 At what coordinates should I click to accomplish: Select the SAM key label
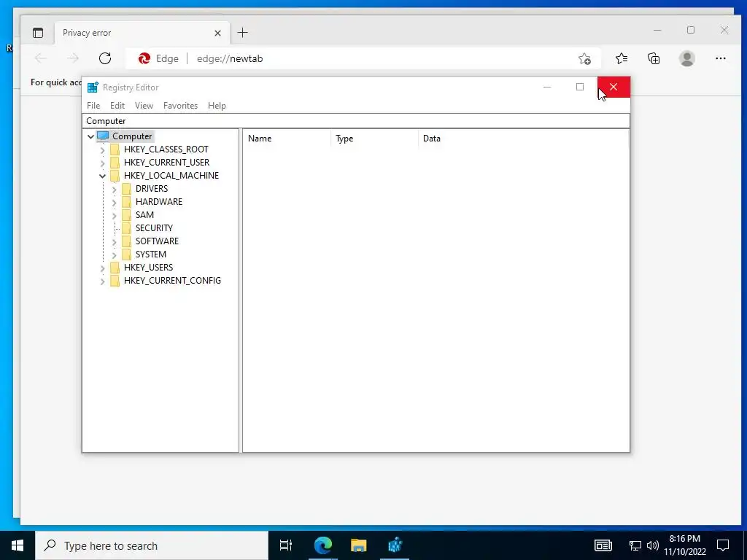[144, 215]
